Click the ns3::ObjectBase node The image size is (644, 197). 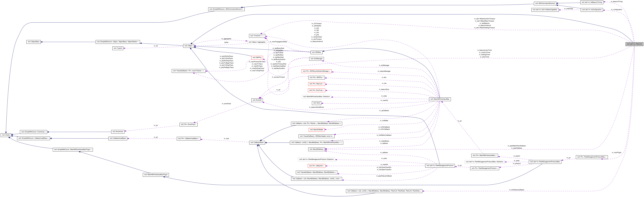pyautogui.click(x=34, y=42)
